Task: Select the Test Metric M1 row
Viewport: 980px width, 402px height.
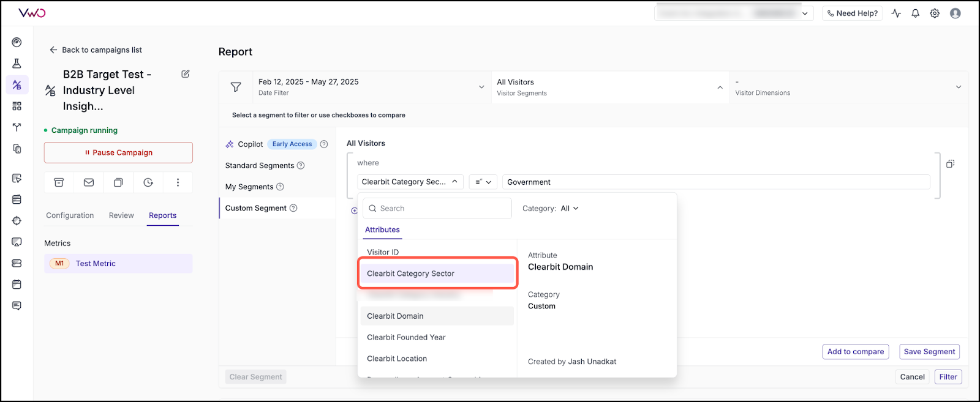Action: pos(118,264)
